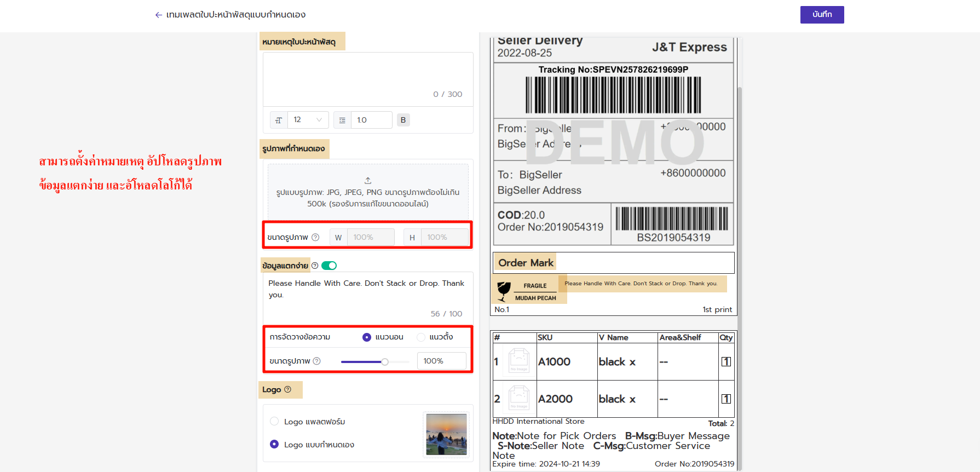Viewport: 980px width, 472px height.
Task: Click the line spacing icon
Action: coord(342,120)
